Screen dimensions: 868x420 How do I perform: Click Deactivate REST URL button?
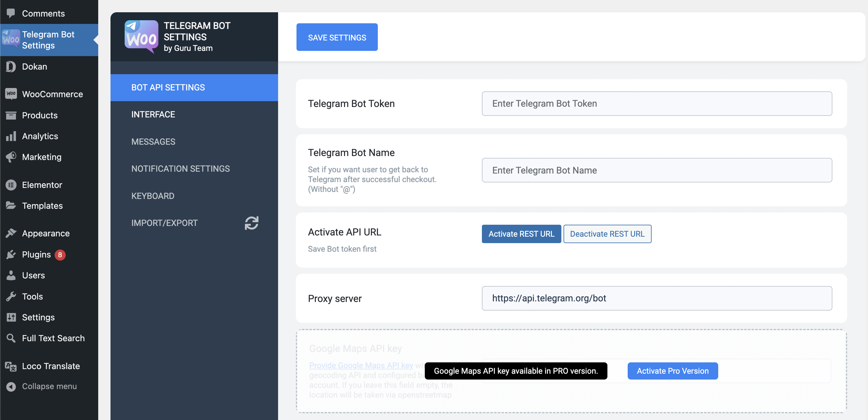[x=607, y=234]
